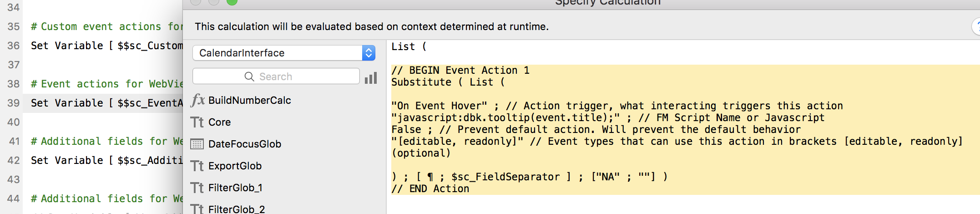
Task: Select the FilterGlob_1 text field
Action: point(235,188)
